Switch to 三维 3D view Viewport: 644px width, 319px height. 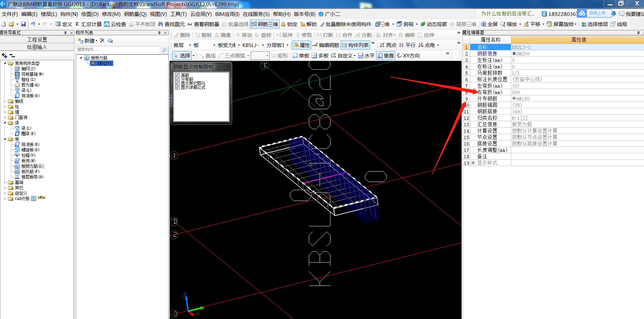click(x=382, y=24)
